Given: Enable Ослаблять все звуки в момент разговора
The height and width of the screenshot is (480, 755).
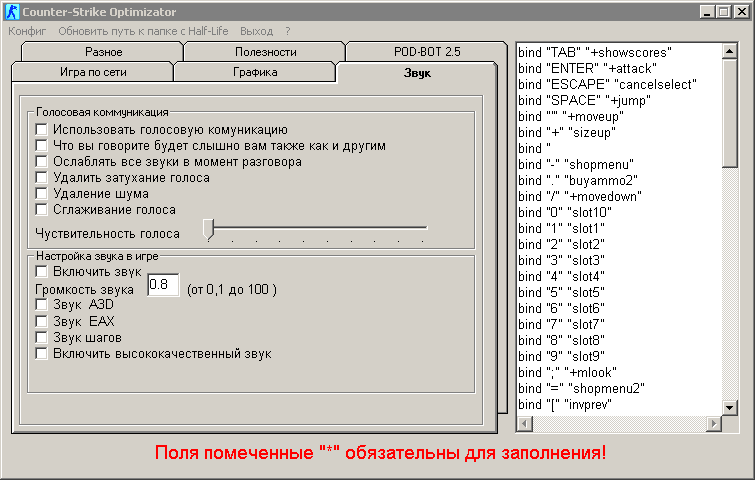Looking at the screenshot, I should click(41, 161).
